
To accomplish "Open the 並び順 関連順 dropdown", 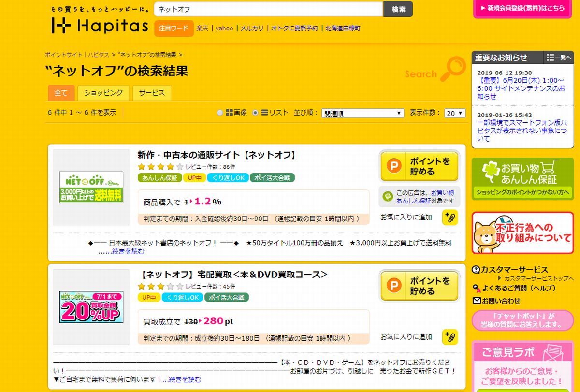I will click(363, 113).
